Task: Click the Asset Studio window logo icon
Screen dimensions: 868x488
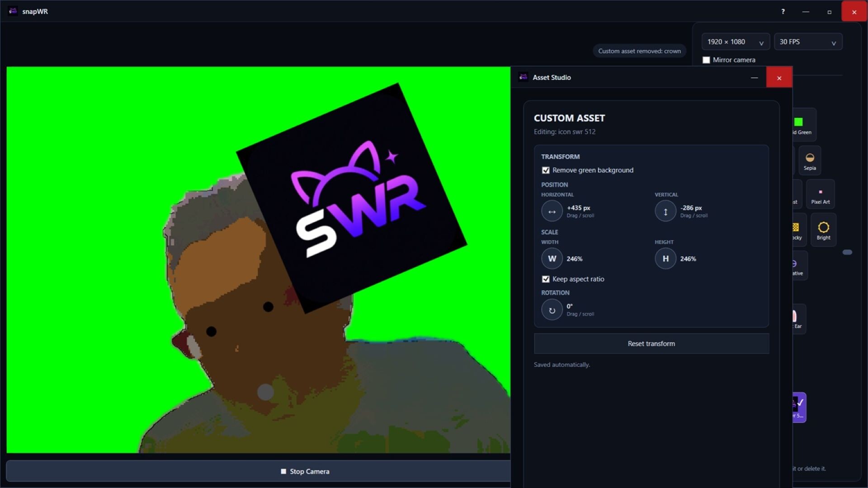Action: coord(524,77)
